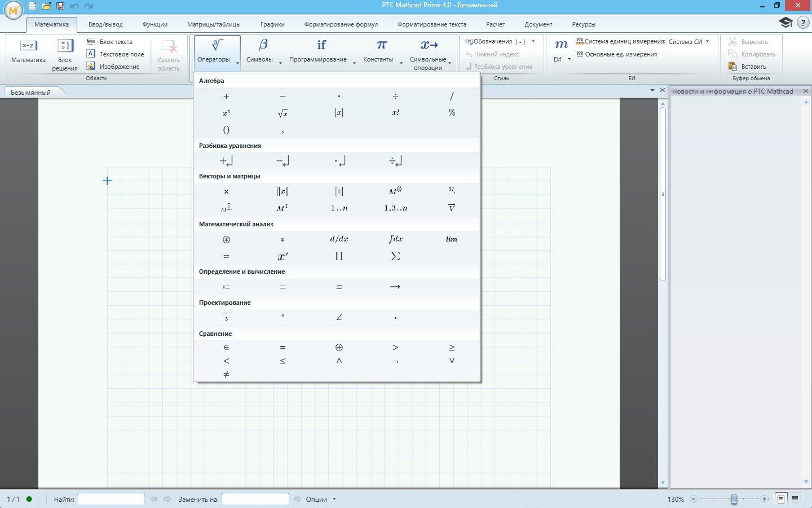The height and width of the screenshot is (508, 812).
Task: Insert the global definition operator ≡
Action: (x=339, y=287)
